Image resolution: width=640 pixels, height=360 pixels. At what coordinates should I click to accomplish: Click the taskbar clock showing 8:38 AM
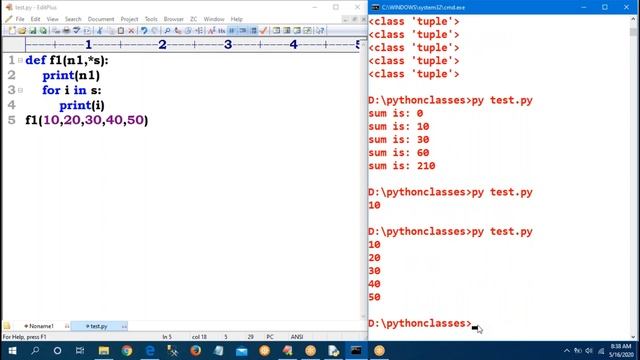point(622,351)
